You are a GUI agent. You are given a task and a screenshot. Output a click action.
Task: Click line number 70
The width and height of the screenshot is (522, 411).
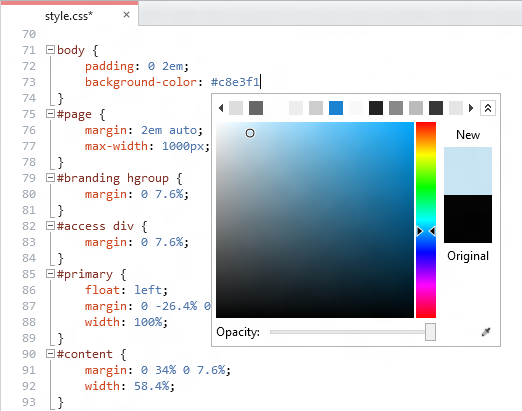(x=29, y=34)
